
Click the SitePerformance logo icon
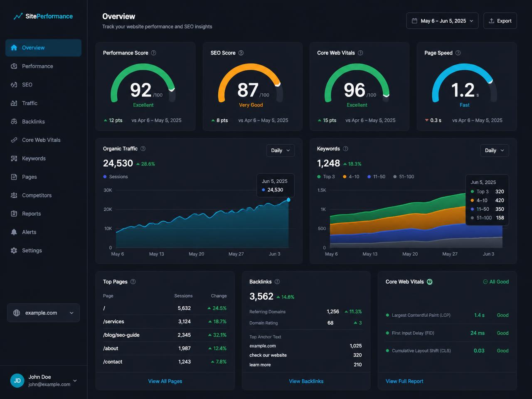click(18, 16)
